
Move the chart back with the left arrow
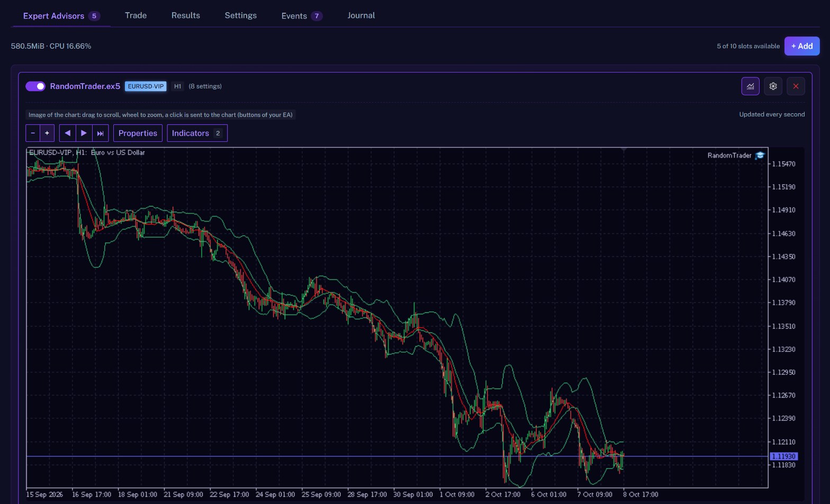click(68, 133)
